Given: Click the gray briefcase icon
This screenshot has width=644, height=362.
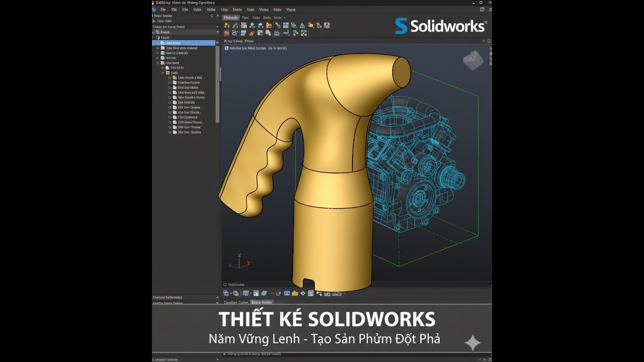Looking at the screenshot, I should pyautogui.click(x=277, y=33).
